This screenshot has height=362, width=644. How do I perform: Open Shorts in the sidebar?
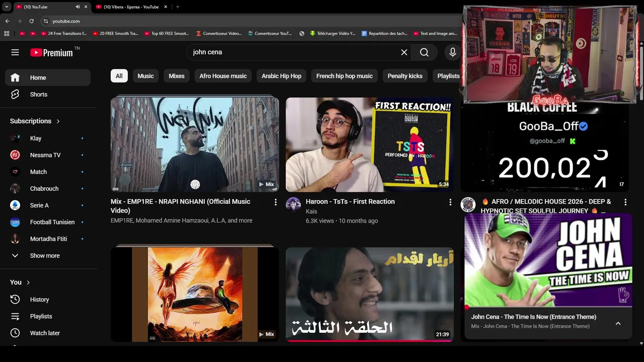click(48, 95)
